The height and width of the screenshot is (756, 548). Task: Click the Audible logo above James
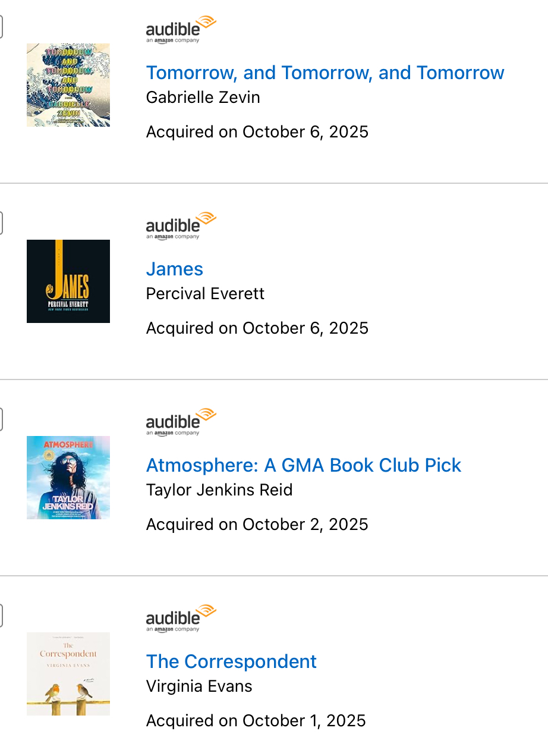point(181,226)
